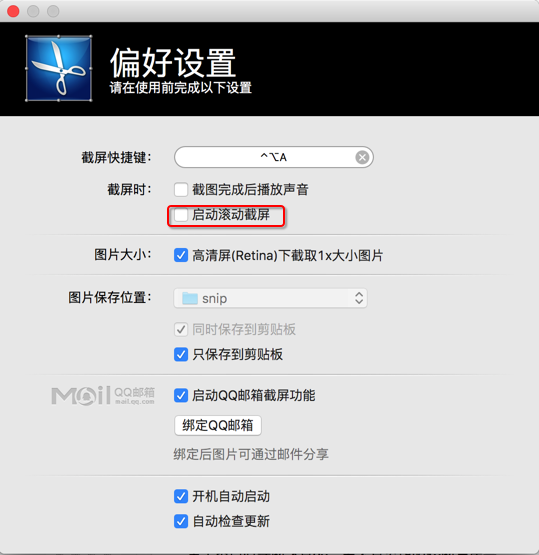Image resolution: width=539 pixels, height=555 pixels.
Task: Enable 启动滚动截屏 checkbox
Action: (181, 215)
